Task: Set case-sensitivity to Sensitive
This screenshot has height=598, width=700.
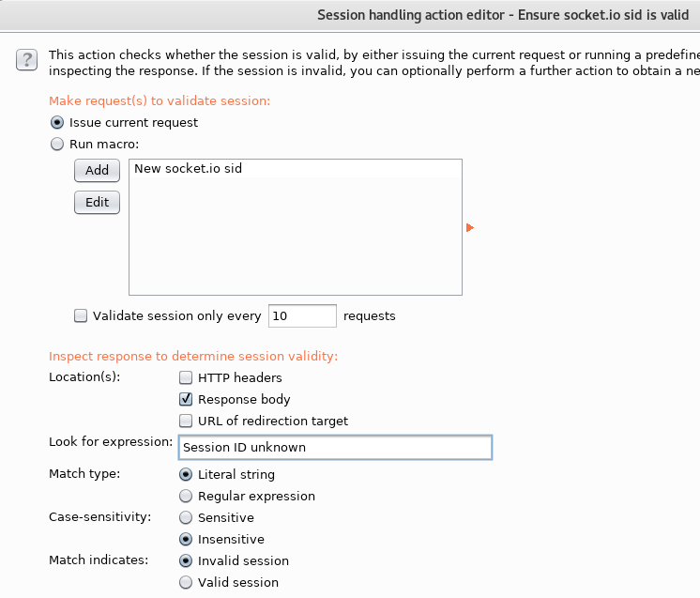Action: tap(186, 517)
